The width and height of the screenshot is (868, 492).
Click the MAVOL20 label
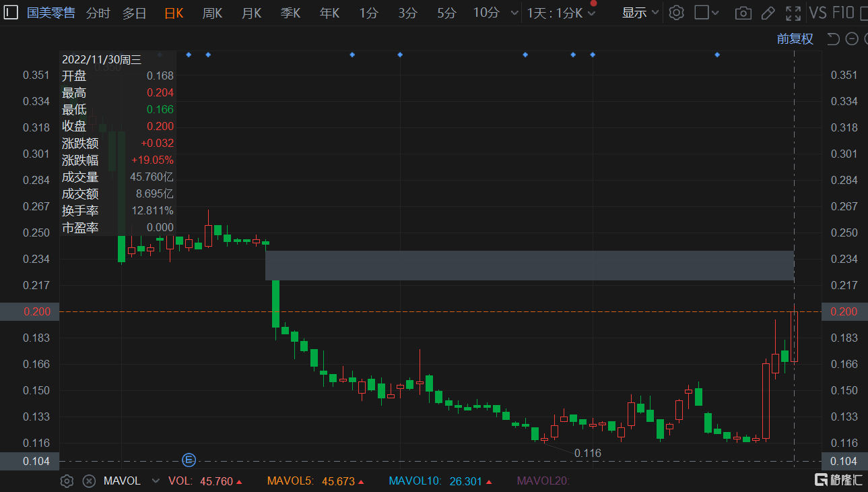click(x=543, y=481)
